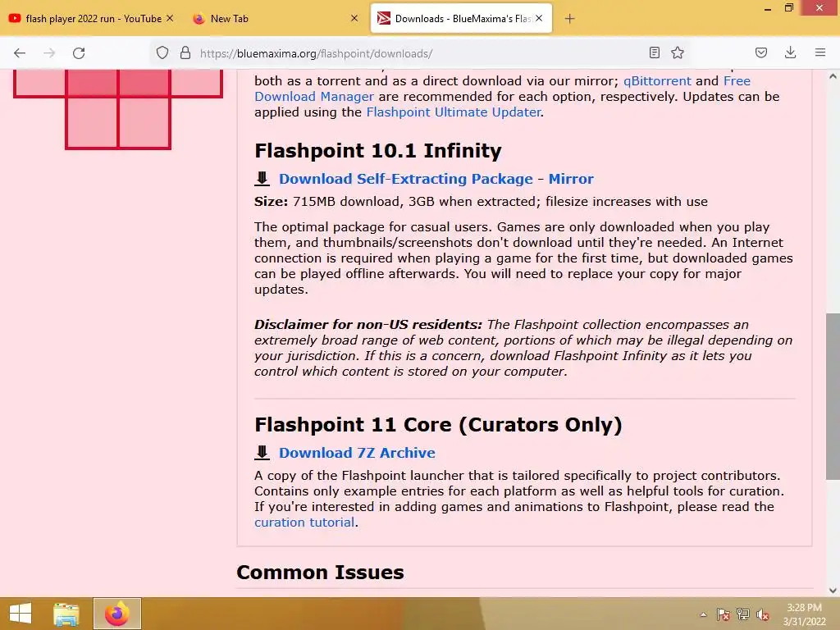Switch to the New Tab tab
This screenshot has height=630, width=840.
[x=275, y=19]
